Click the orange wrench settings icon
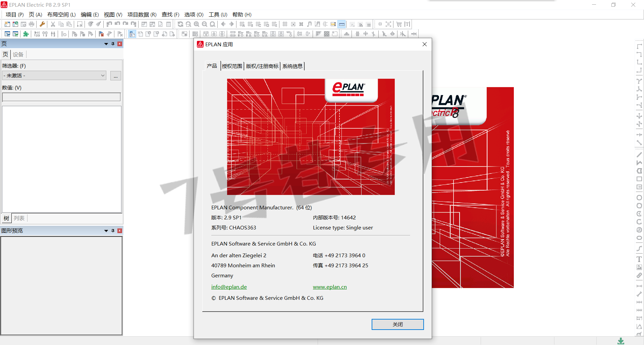 pyautogui.click(x=42, y=24)
